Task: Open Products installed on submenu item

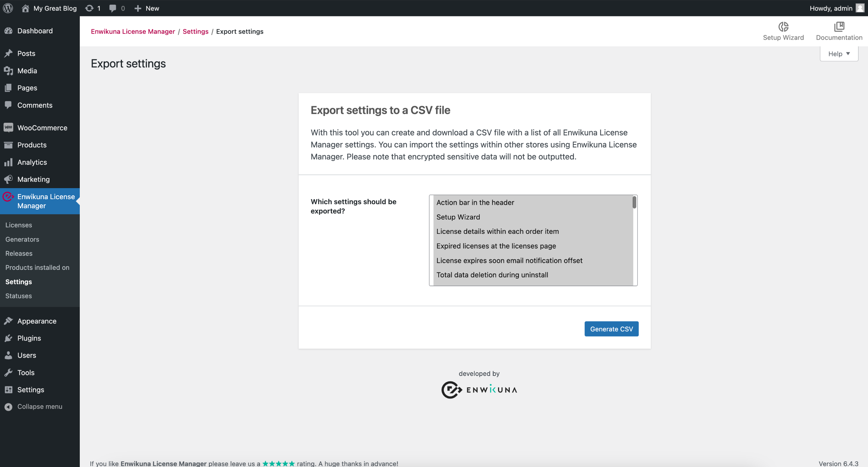Action: point(37,268)
